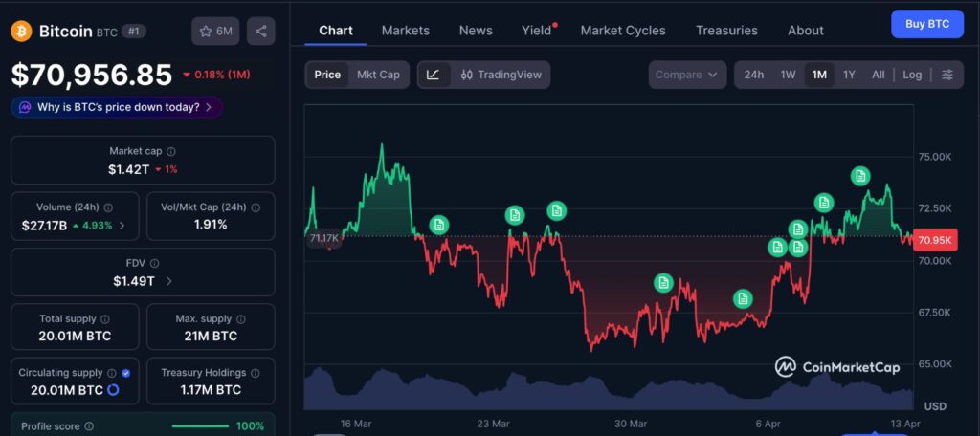Screen dimensions: 980x436
Task: Open the News tab
Action: click(476, 31)
